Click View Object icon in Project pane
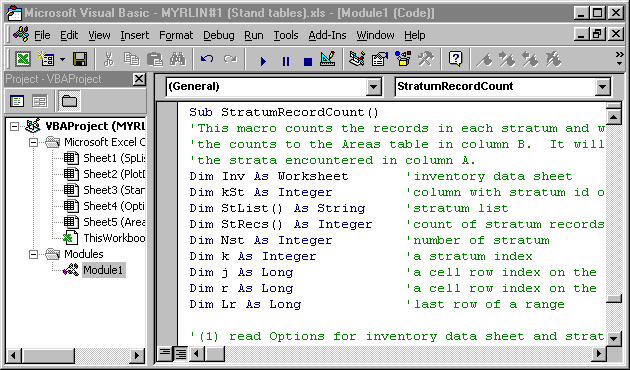Screen dimensions: 630x370 tap(39, 101)
